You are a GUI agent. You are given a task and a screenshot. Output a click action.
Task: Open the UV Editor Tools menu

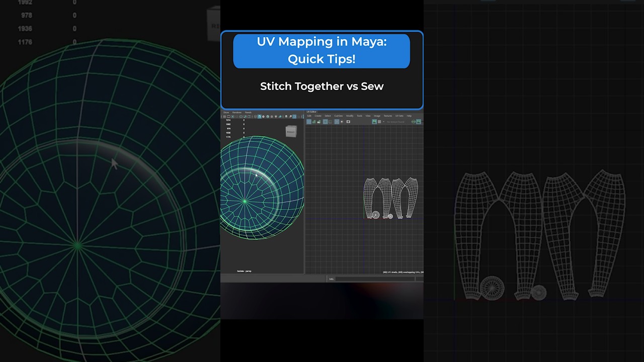pyautogui.click(x=359, y=116)
